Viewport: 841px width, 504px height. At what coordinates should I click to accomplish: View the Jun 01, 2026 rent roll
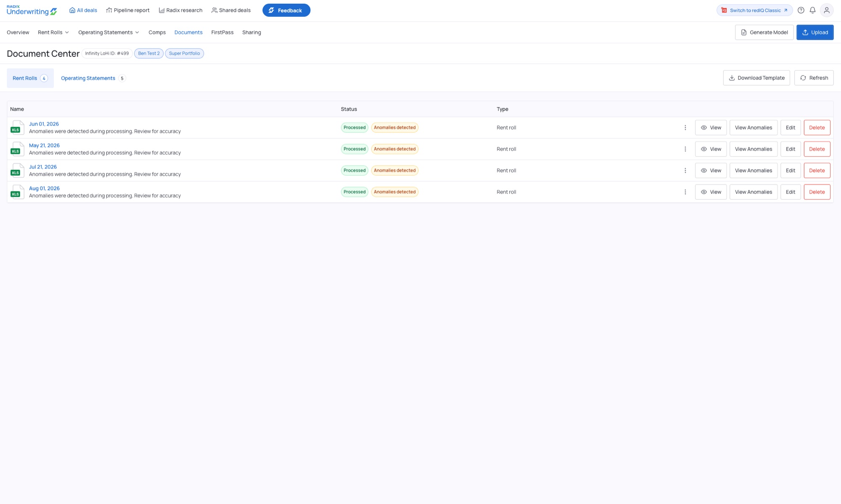[x=711, y=128]
